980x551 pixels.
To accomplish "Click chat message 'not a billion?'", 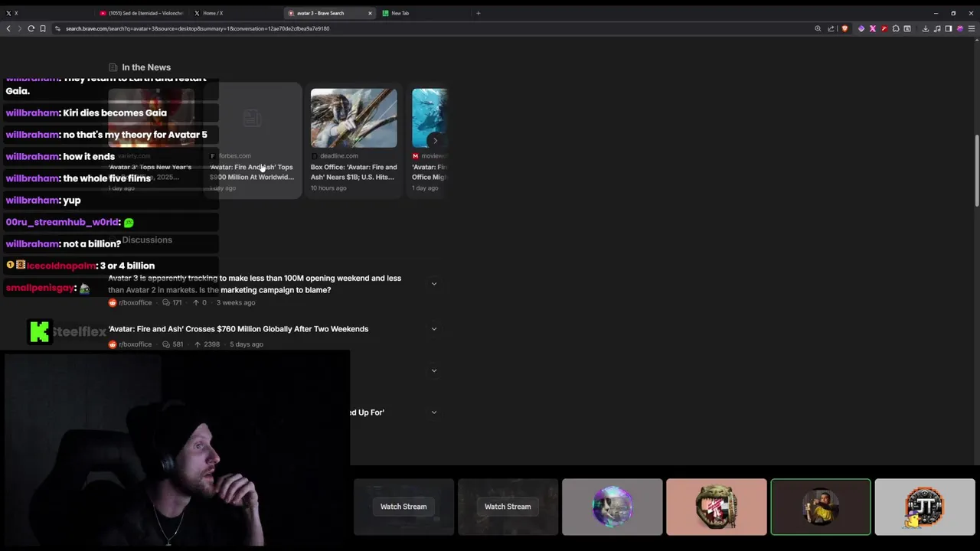I will pyautogui.click(x=92, y=243).
